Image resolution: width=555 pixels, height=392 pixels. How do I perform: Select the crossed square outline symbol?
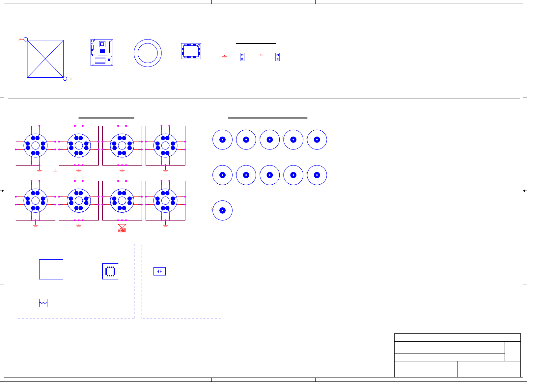45,59
